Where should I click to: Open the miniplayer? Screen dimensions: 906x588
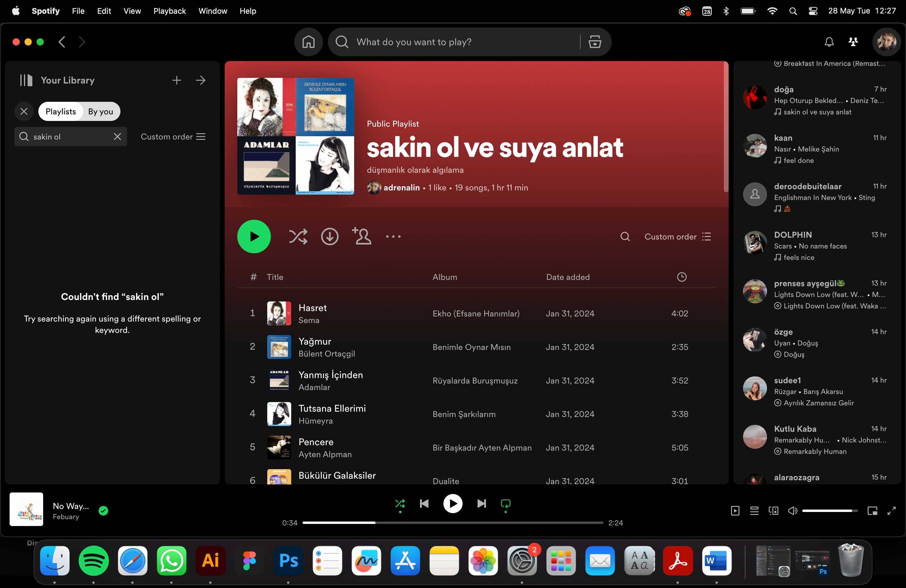pos(872,511)
